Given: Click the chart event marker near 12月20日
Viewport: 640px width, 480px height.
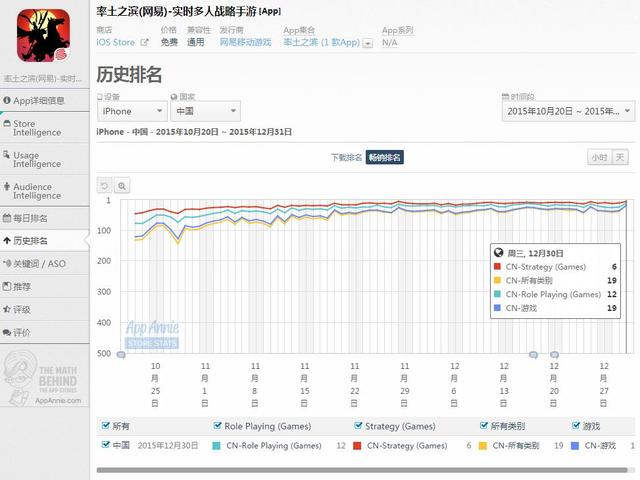Looking at the screenshot, I should 554,355.
